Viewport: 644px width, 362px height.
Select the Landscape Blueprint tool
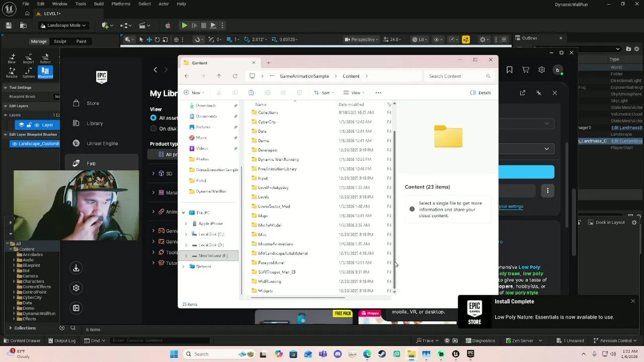pos(45,73)
